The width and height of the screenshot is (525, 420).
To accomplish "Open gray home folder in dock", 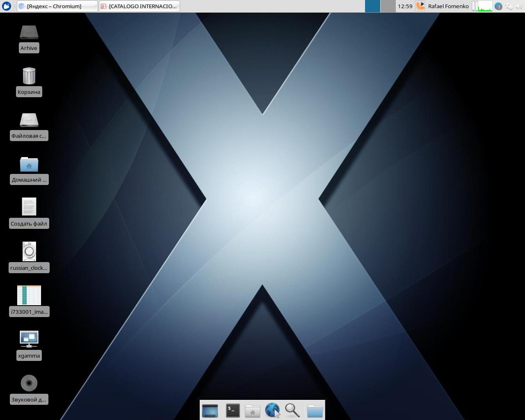I will pos(253,411).
